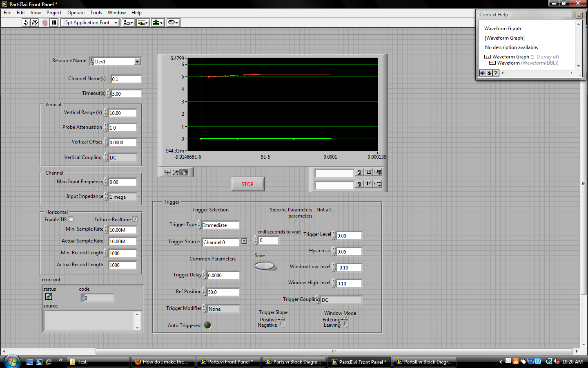This screenshot has width=588, height=368.
Task: Click the Trigger Slope Positive/Negative slider
Action: (282, 322)
